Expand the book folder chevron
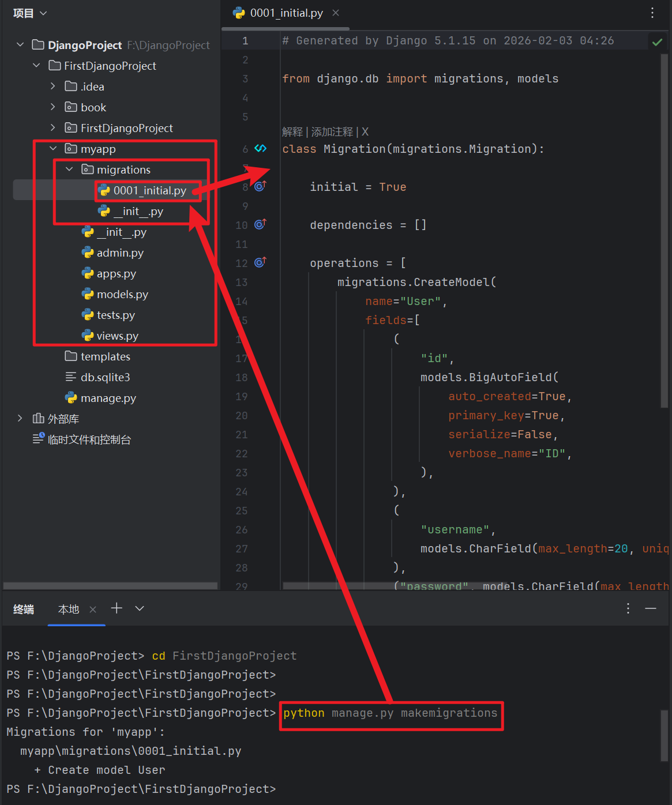 coord(52,107)
